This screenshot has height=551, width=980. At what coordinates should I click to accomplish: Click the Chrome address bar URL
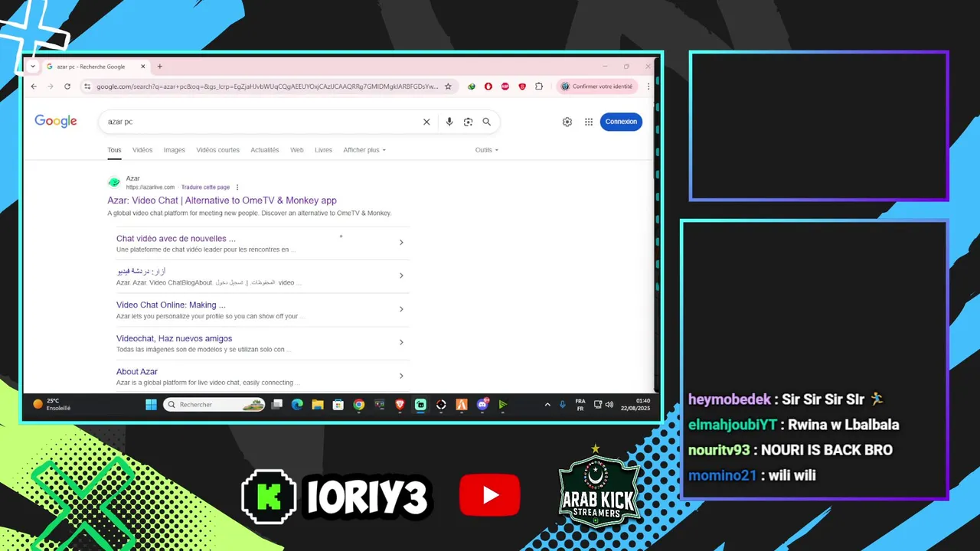pyautogui.click(x=267, y=86)
